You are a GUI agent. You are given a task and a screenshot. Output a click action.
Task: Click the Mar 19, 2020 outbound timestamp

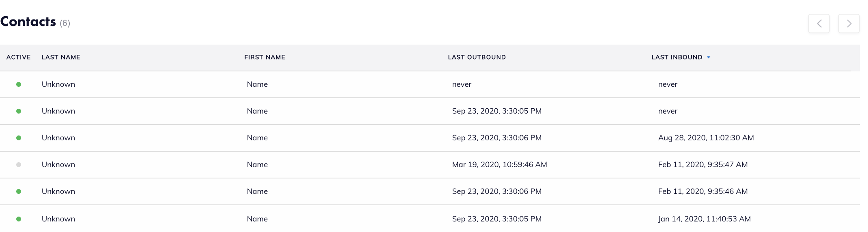coord(499,165)
